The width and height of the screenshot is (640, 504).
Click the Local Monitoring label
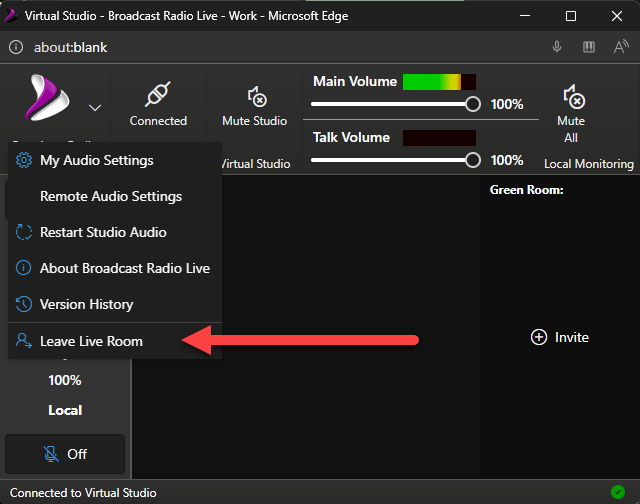[589, 164]
